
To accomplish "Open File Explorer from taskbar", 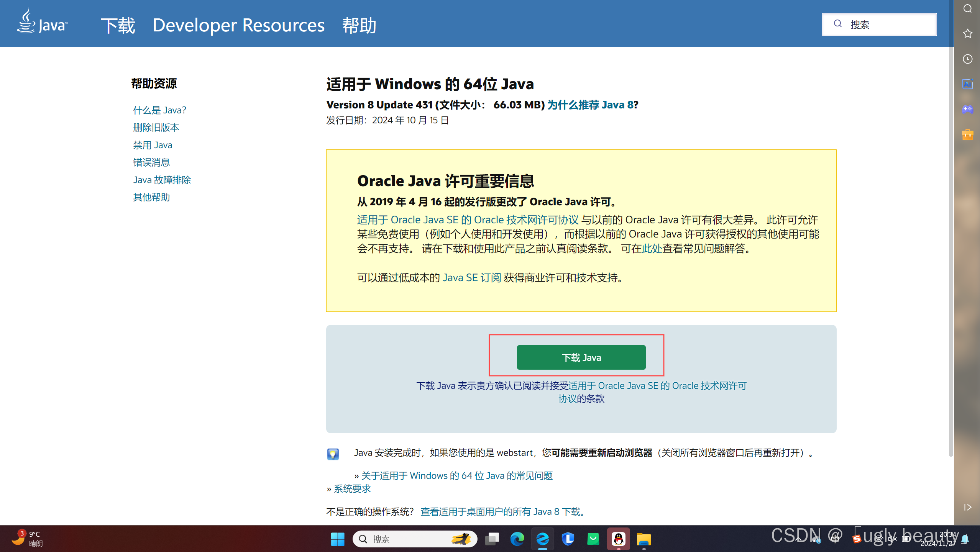I will tap(643, 539).
